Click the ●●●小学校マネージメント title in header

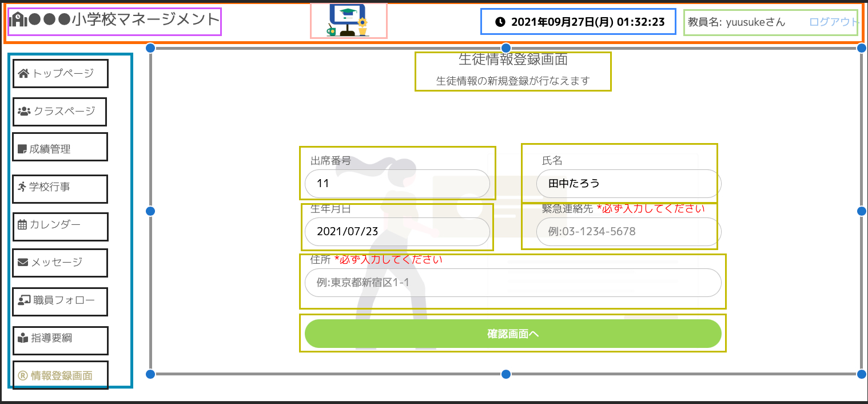coord(114,19)
